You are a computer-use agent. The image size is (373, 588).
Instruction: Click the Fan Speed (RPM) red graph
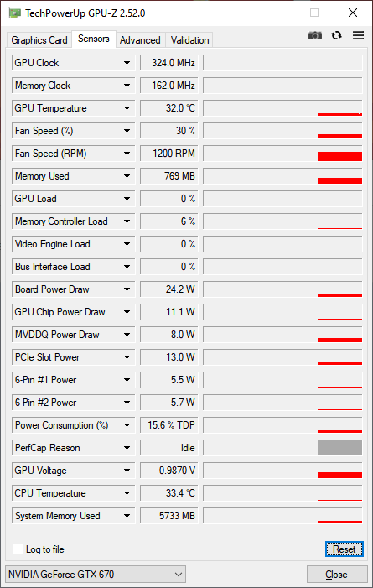click(339, 156)
